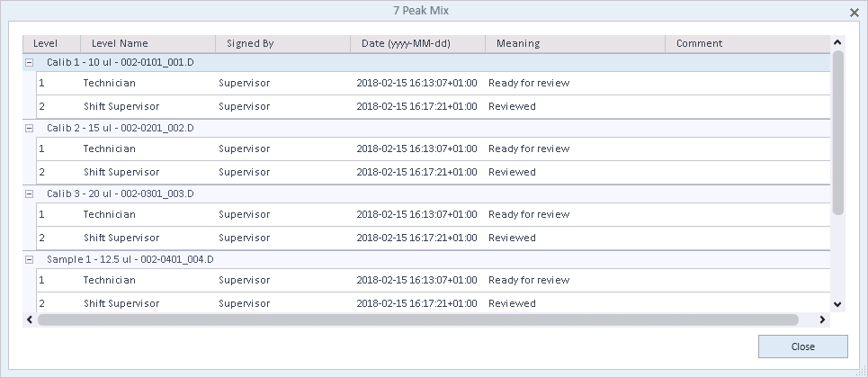The height and width of the screenshot is (378, 868).
Task: Click the horizontal scrollbar thumb
Action: [418, 319]
